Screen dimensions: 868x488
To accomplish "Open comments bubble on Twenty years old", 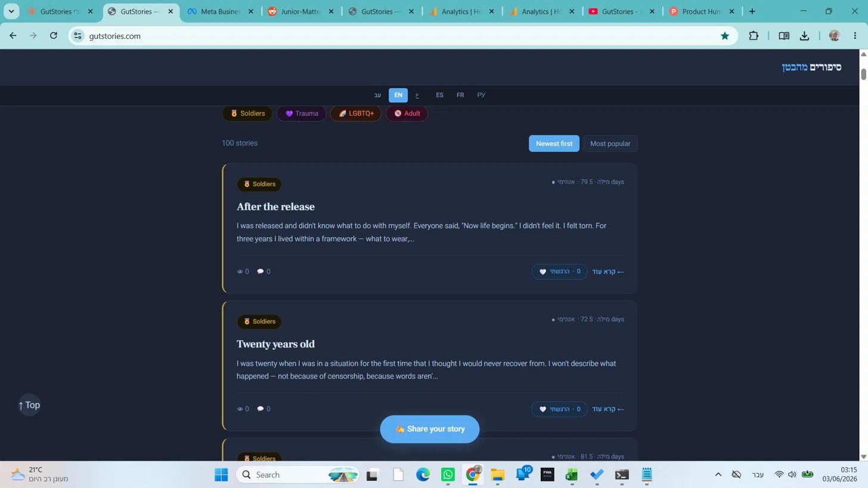I will [x=260, y=409].
